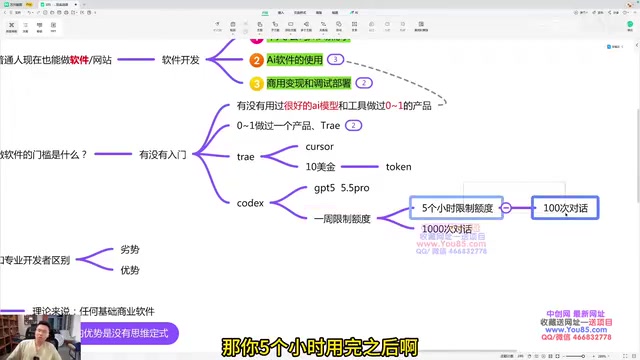Open the 开始 ribbon tab
This screenshot has height=360, width=640.
point(265,13)
